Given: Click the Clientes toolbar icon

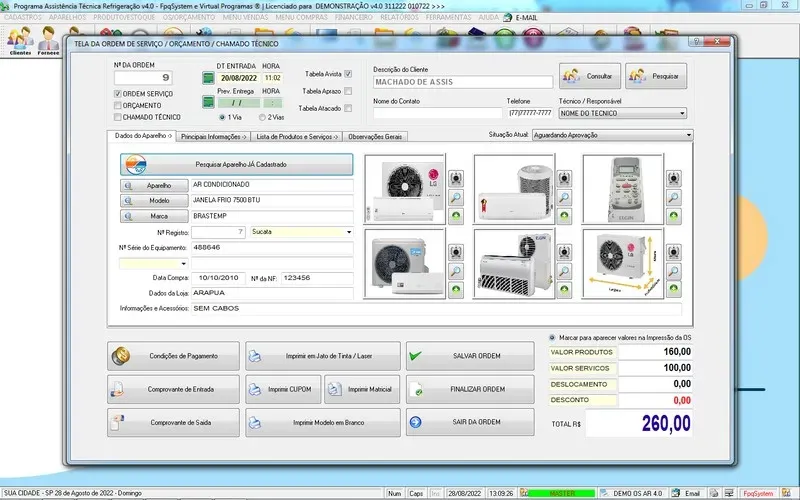Looking at the screenshot, I should (x=20, y=42).
